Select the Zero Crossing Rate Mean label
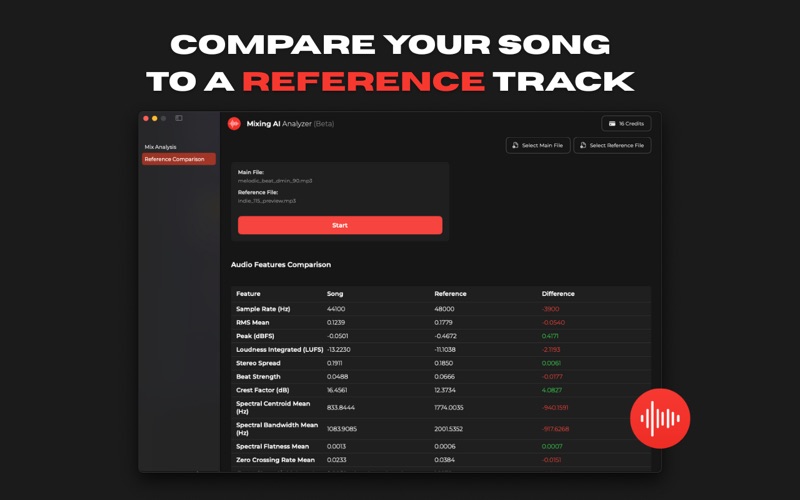 coord(276,460)
